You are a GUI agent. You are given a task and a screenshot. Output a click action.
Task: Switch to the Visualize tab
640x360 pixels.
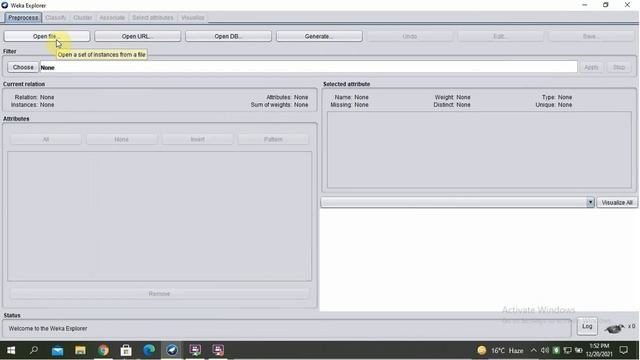(192, 18)
